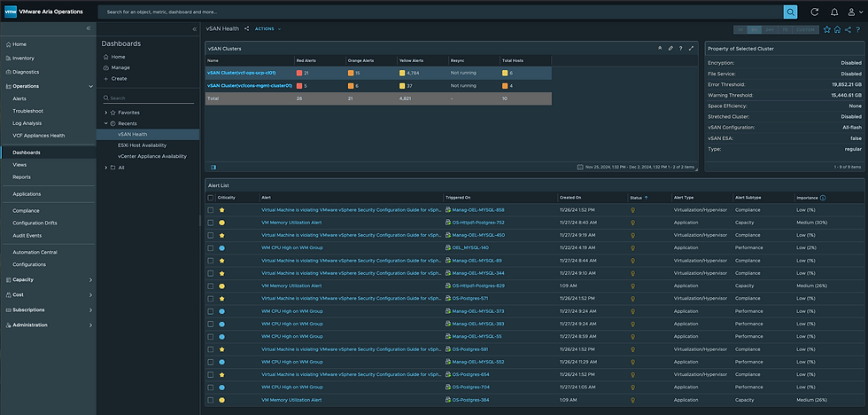This screenshot has width=868, height=415.
Task: Click the VMware Aria Operations logo
Action: [x=11, y=12]
